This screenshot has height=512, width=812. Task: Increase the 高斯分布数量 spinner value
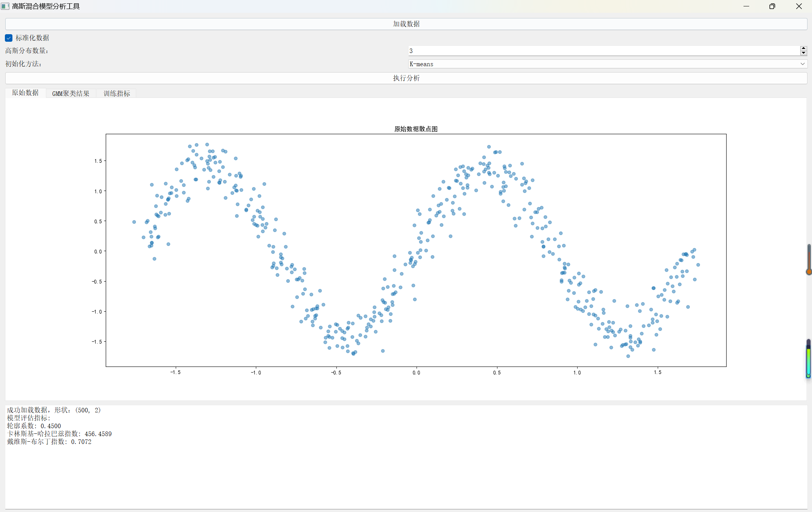click(803, 48)
